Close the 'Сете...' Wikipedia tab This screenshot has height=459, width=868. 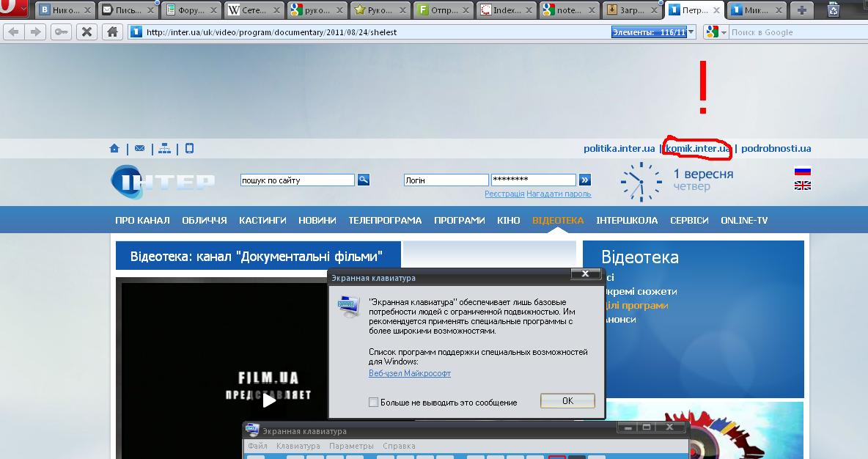(x=276, y=10)
